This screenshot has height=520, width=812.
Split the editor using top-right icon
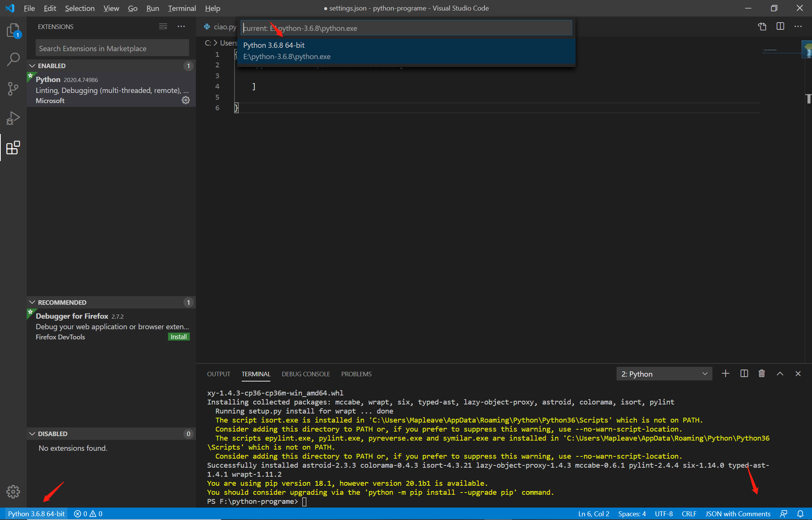[x=780, y=26]
